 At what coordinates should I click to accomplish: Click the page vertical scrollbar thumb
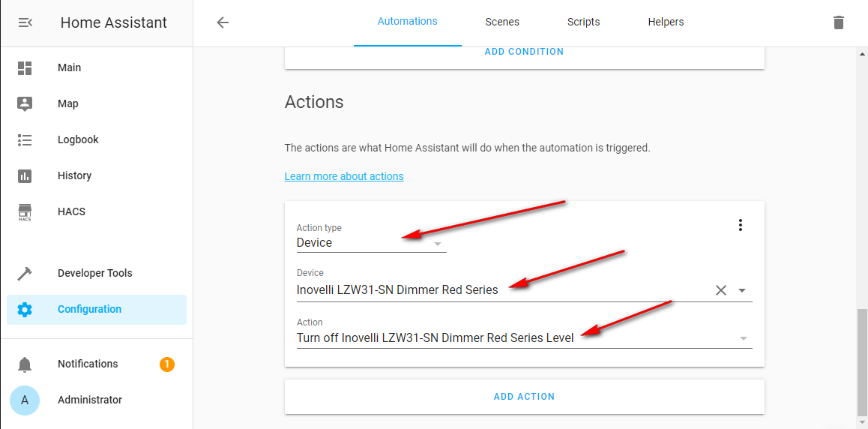pyautogui.click(x=862, y=362)
